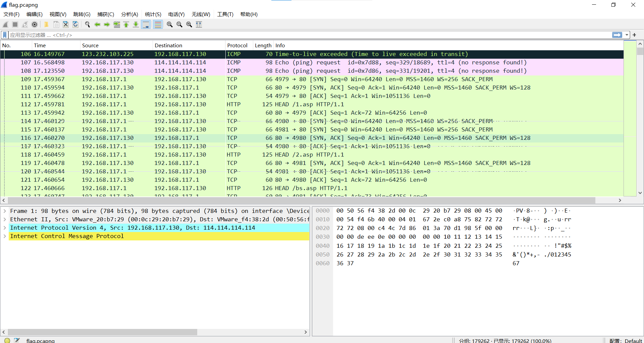This screenshot has width=644, height=343.
Task: Expand Internet Control Message Protocol row
Action: point(5,236)
